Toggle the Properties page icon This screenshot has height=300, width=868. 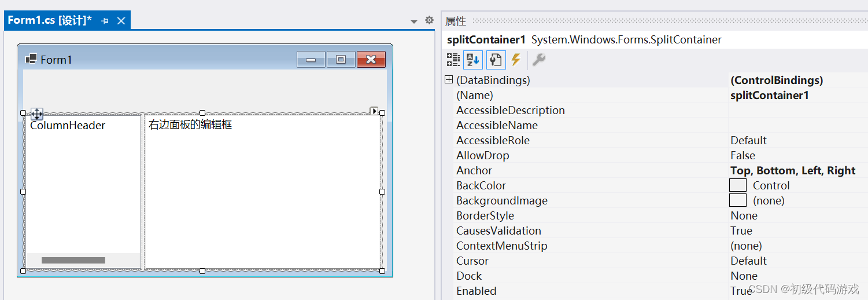pos(496,60)
